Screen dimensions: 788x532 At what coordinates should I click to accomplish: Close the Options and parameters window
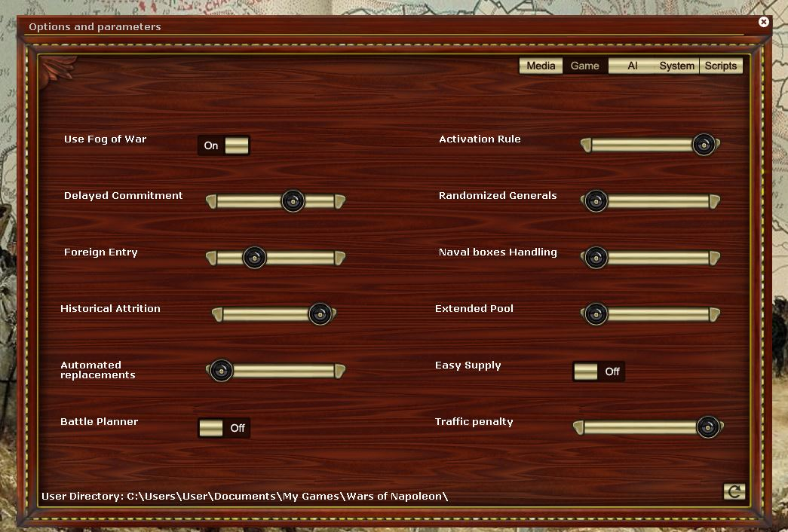click(764, 22)
